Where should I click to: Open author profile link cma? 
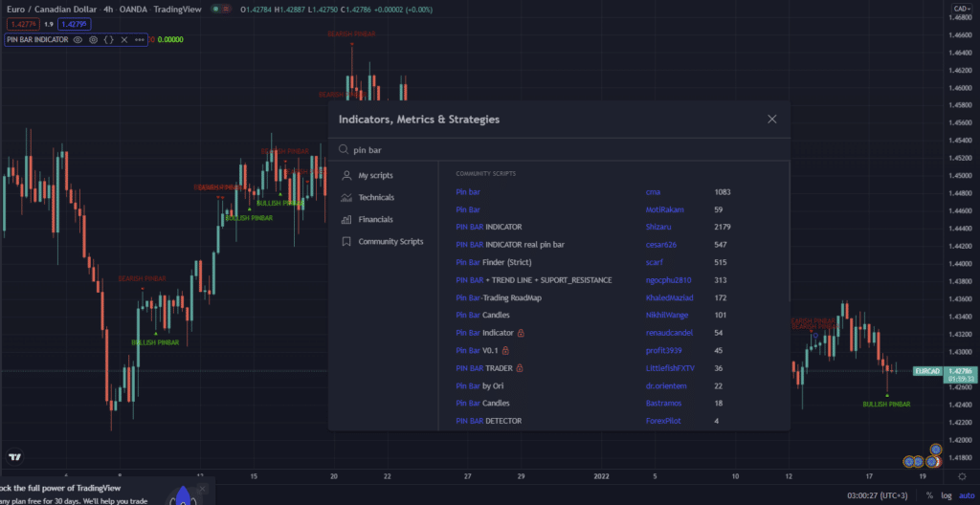coord(654,192)
